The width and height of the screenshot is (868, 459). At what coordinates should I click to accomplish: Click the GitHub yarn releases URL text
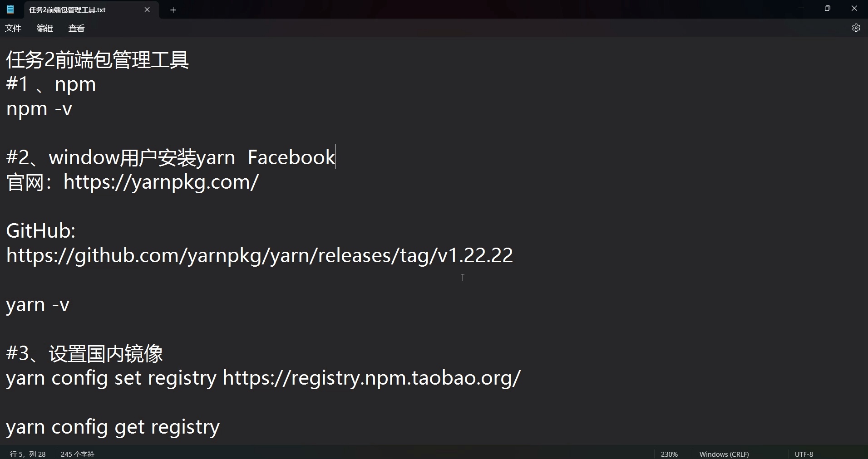(x=259, y=255)
